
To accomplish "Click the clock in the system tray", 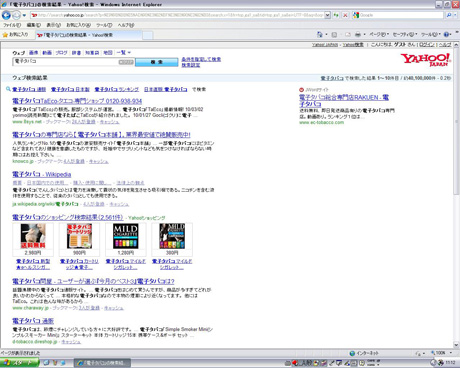I will pyautogui.click(x=450, y=363).
